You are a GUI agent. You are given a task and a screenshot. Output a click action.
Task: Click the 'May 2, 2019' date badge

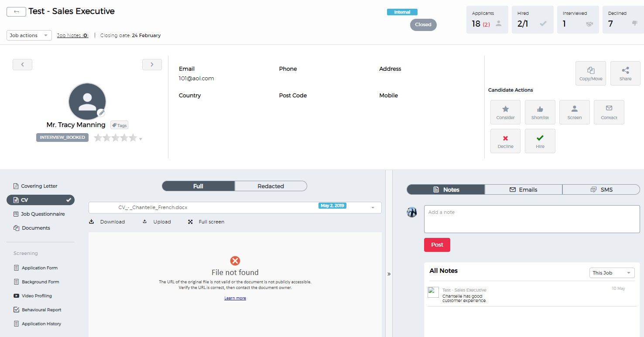pyautogui.click(x=332, y=206)
